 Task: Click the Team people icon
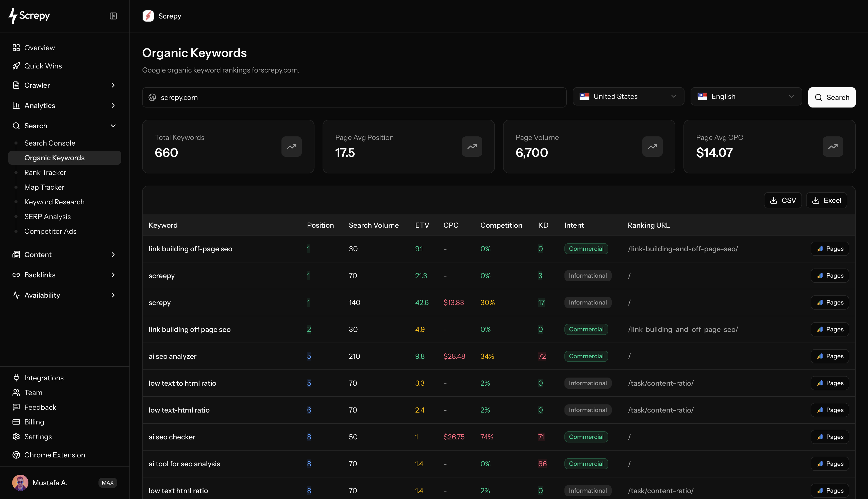click(x=16, y=393)
